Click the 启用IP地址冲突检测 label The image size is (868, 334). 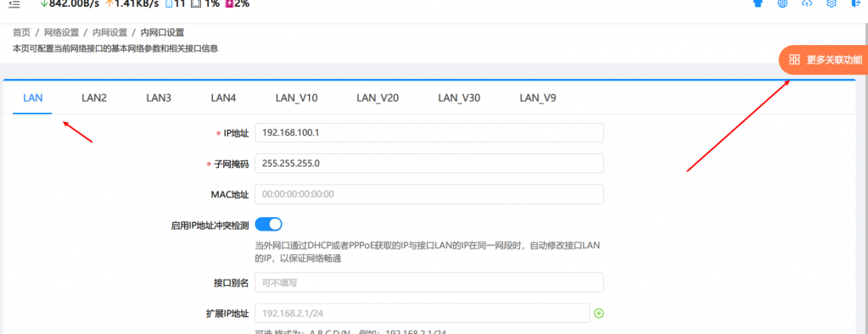[210, 225]
